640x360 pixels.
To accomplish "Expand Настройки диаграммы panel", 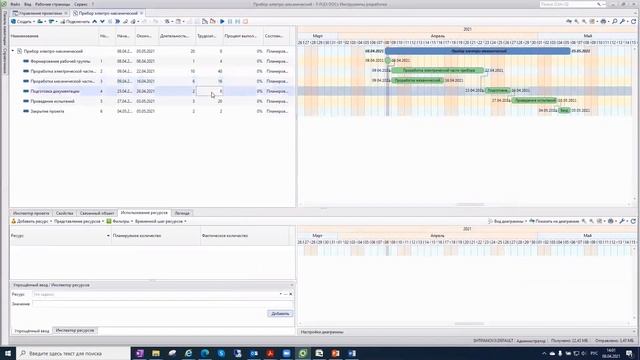I will [634, 332].
